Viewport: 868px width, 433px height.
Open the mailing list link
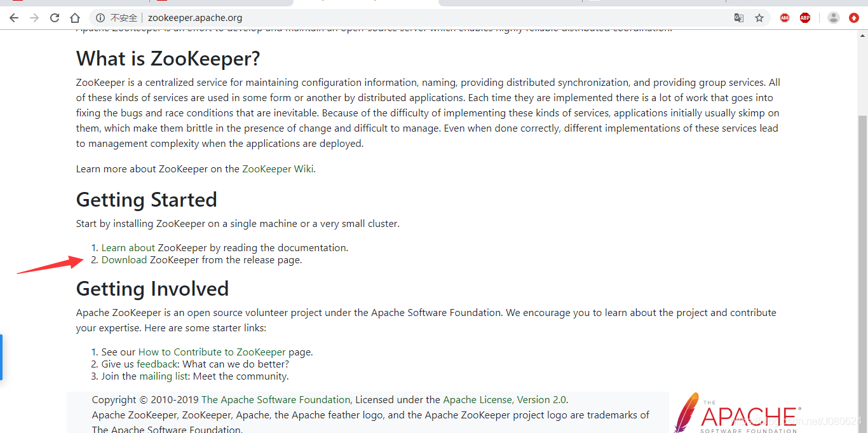point(164,376)
